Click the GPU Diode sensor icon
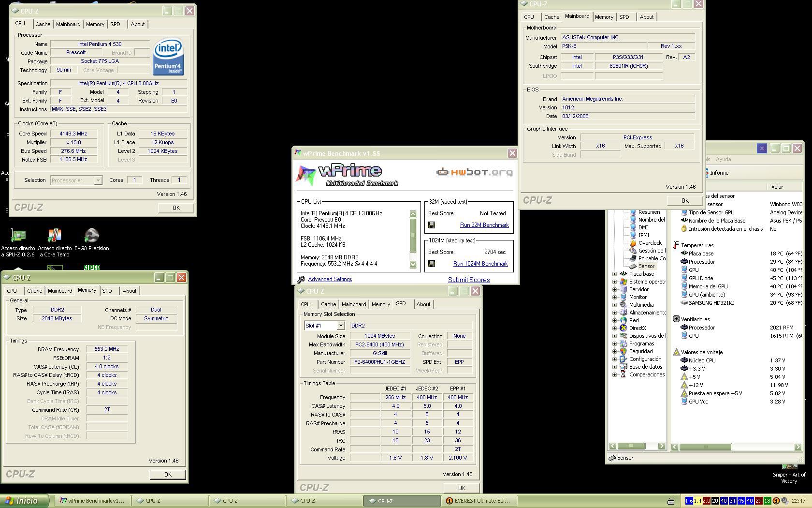The height and width of the screenshot is (508, 812). pyautogui.click(x=684, y=278)
